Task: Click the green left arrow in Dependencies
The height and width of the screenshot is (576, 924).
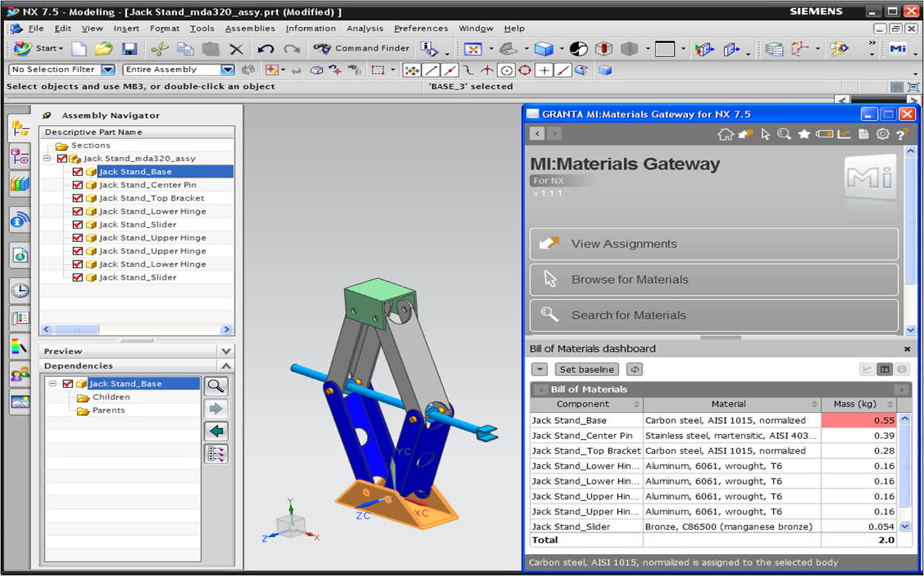Action: pos(216,431)
